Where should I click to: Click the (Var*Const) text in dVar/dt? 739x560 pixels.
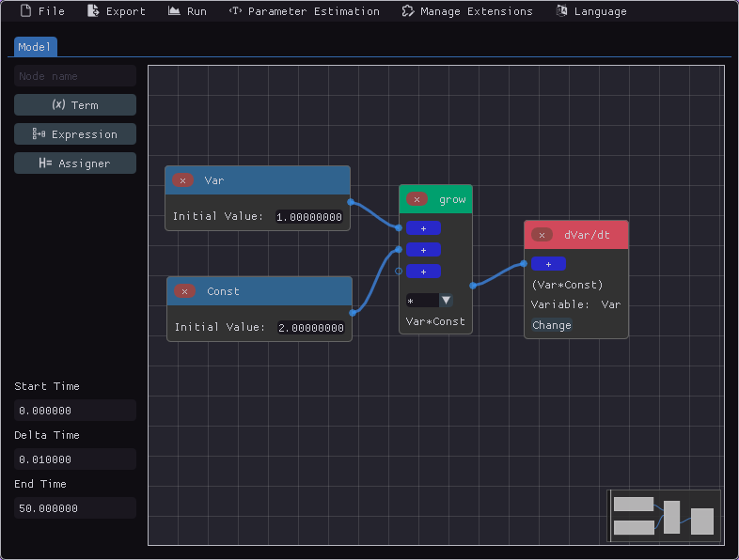point(567,285)
